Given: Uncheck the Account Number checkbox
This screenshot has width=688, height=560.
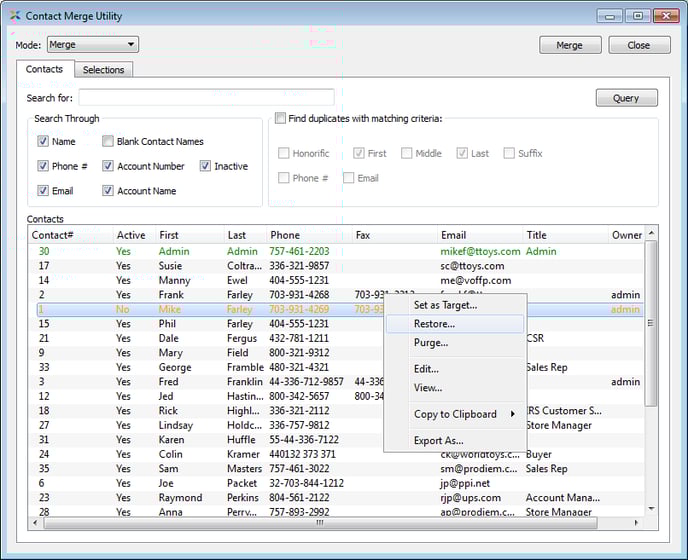Looking at the screenshot, I should point(108,166).
